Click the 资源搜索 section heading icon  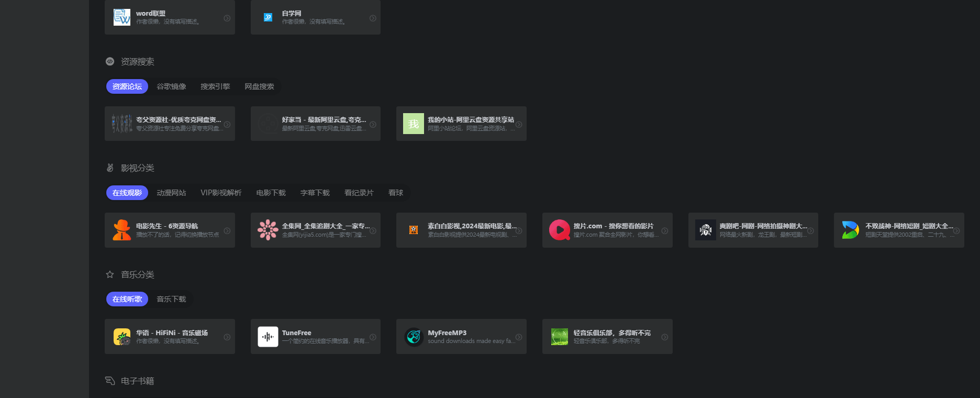(110, 61)
